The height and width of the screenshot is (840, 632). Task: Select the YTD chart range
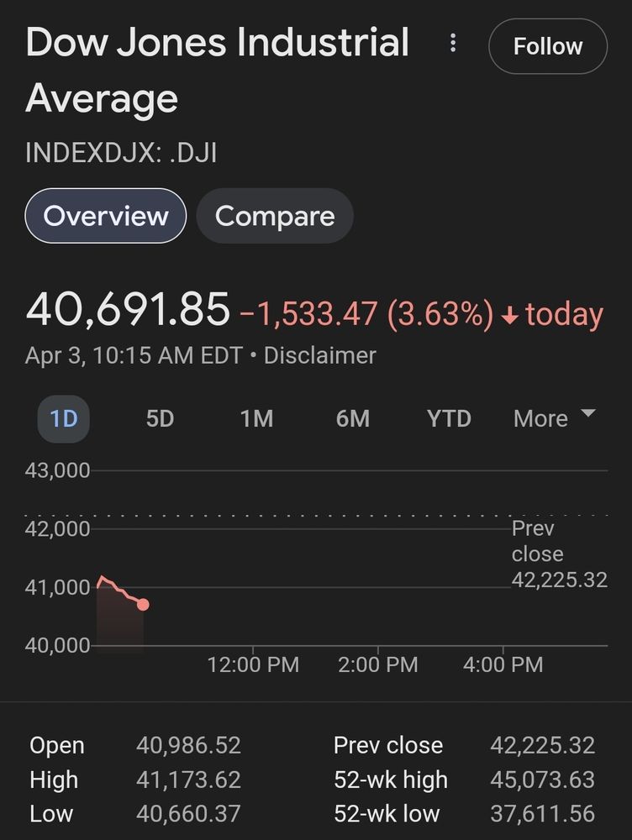450,419
